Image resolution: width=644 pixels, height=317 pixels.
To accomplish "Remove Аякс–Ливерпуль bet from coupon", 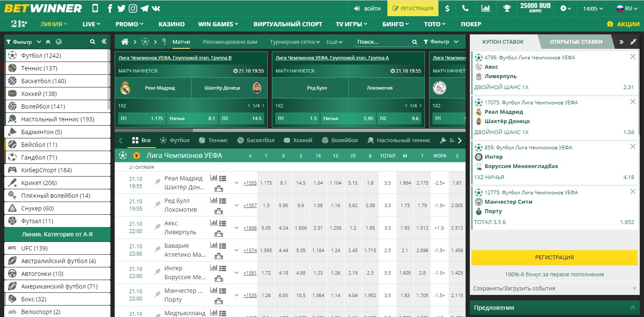I will click(633, 56).
